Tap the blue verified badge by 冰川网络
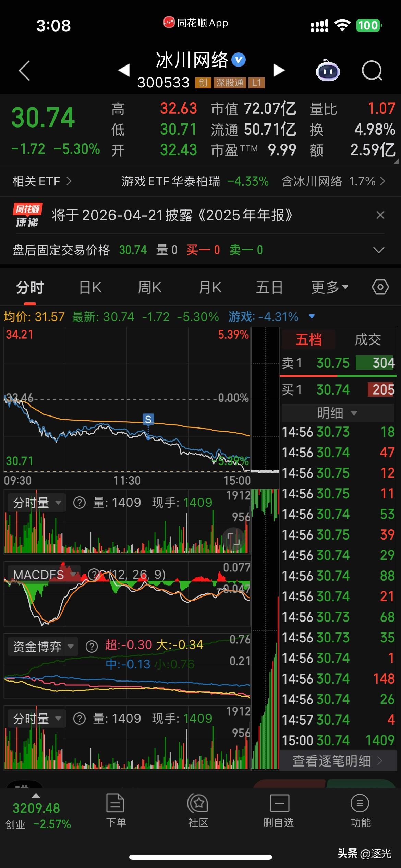This screenshot has width=401, height=868. click(239, 60)
